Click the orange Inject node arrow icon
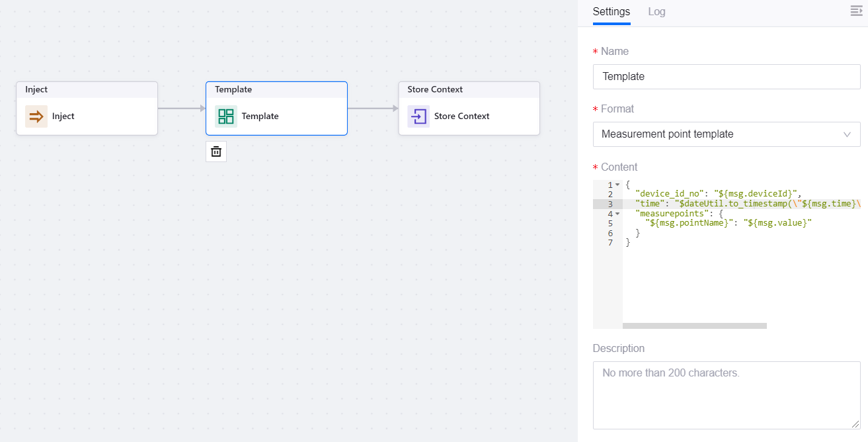 click(x=36, y=116)
